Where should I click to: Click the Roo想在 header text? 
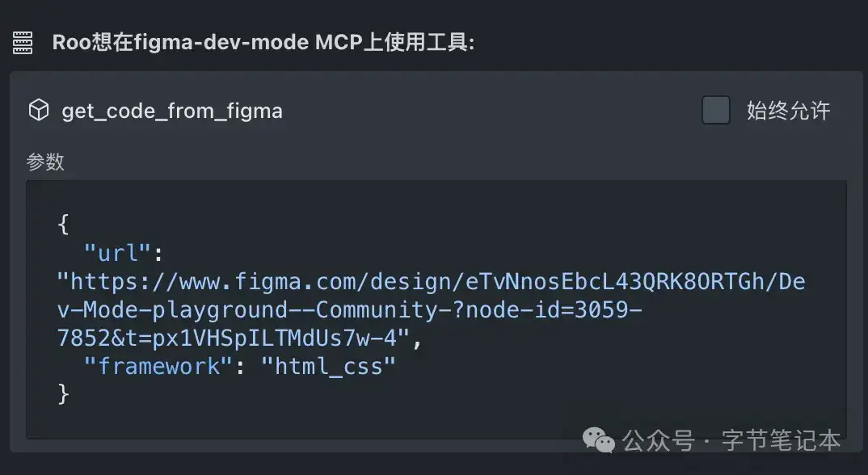tap(87, 42)
